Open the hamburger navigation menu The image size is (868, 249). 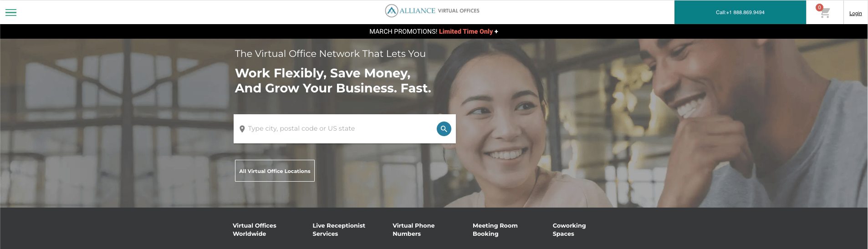[x=11, y=13]
